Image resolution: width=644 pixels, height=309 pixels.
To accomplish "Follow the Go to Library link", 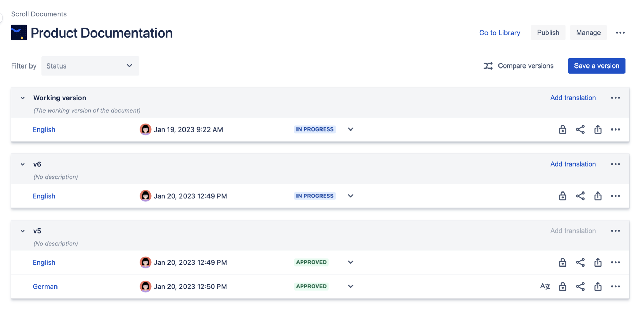I will (500, 33).
